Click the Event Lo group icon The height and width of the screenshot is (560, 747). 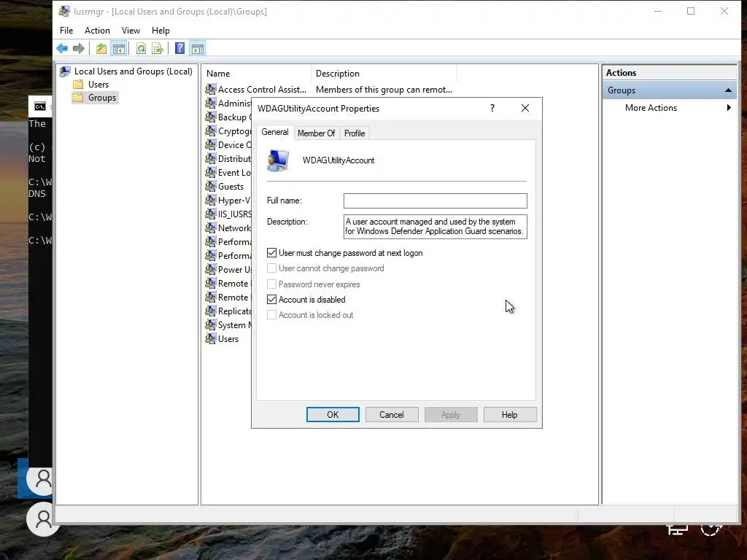[211, 172]
